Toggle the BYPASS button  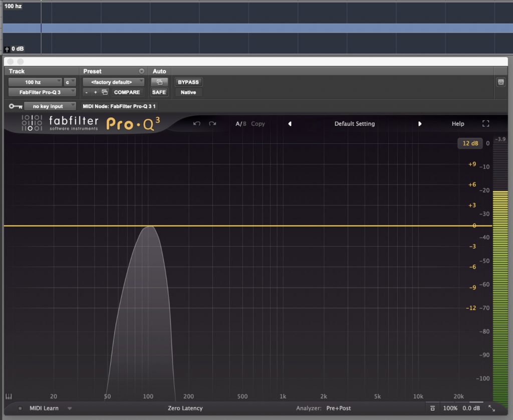coord(188,82)
